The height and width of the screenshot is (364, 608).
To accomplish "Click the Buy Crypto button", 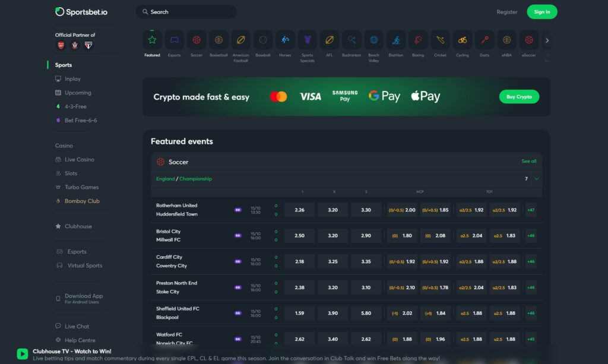I will coord(519,97).
